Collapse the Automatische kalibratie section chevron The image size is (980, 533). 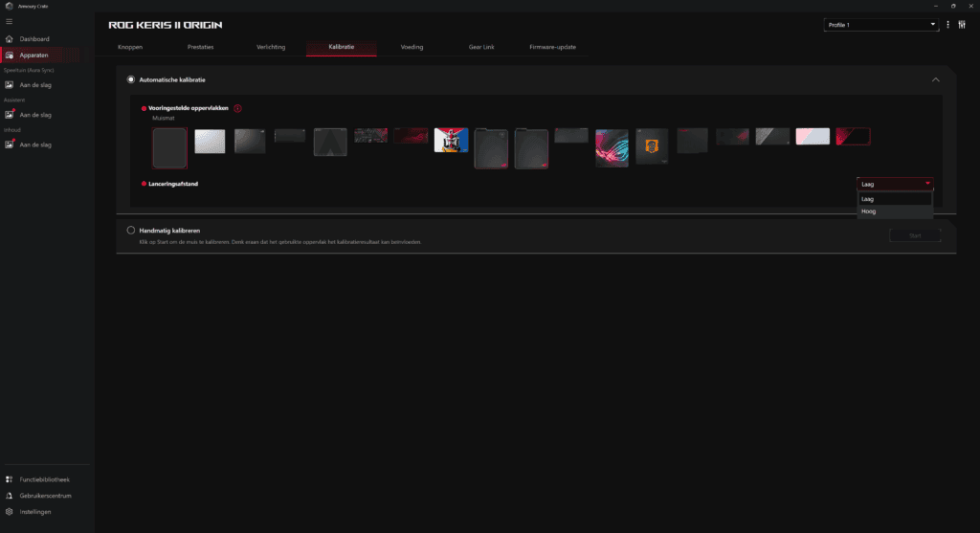pyautogui.click(x=936, y=80)
